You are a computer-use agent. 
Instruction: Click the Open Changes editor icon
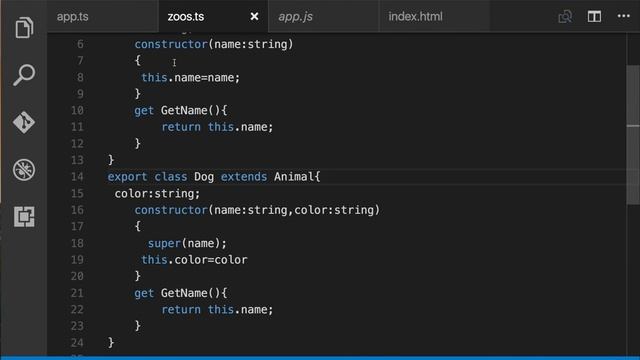(565, 17)
